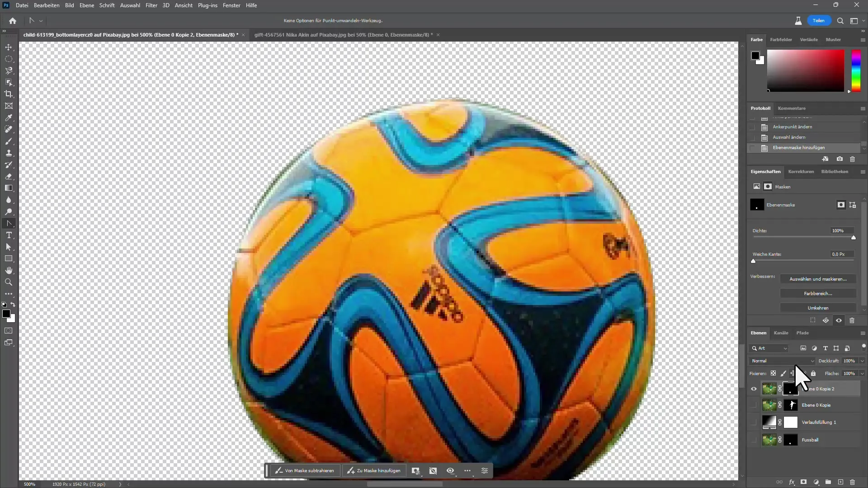Open the Ebene menu
This screenshot has height=488, width=868.
86,5
